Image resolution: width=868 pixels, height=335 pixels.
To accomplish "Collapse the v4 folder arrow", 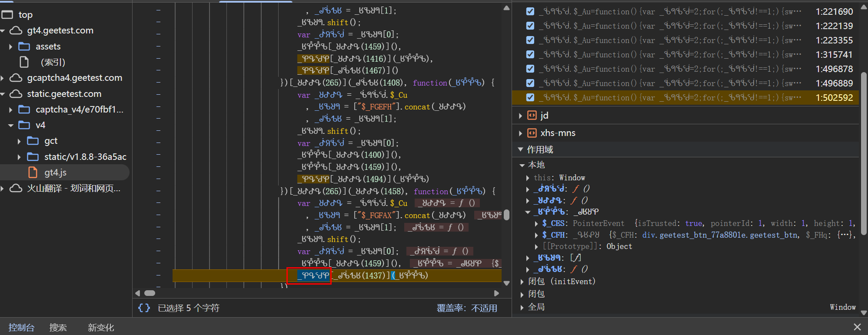I will pyautogui.click(x=10, y=126).
